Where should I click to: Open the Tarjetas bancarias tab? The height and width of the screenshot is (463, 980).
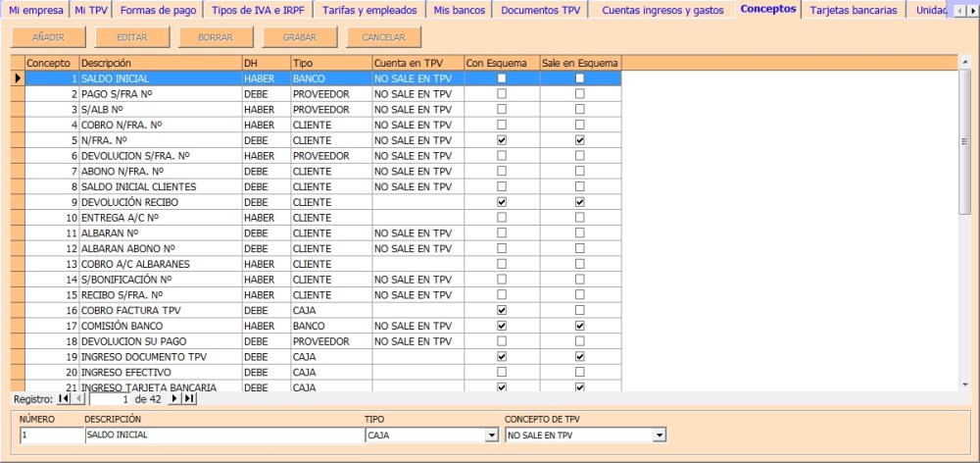pos(853,11)
